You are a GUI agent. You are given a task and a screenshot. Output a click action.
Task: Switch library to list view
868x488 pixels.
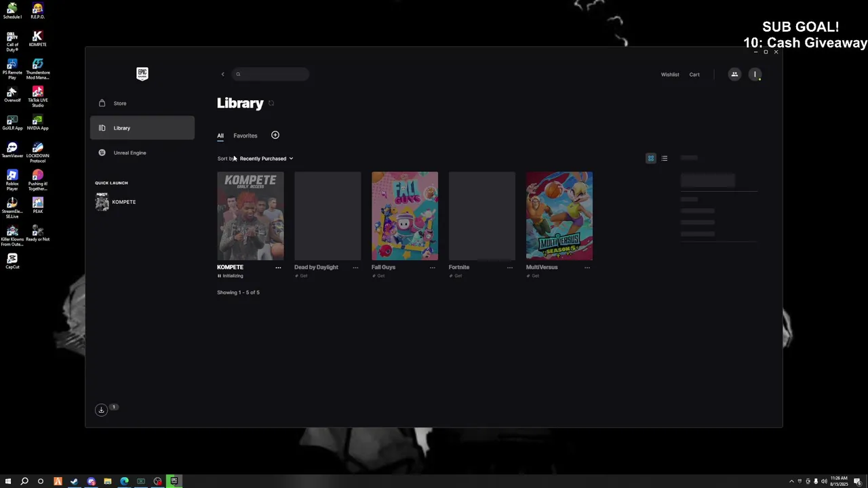coord(665,159)
